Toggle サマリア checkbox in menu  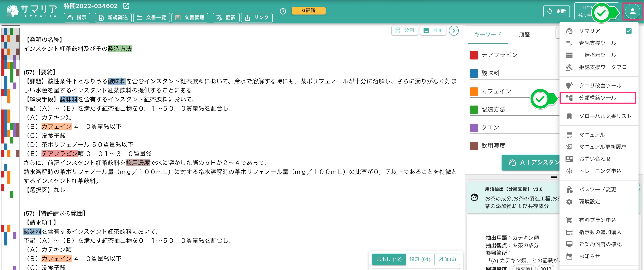pos(629,31)
